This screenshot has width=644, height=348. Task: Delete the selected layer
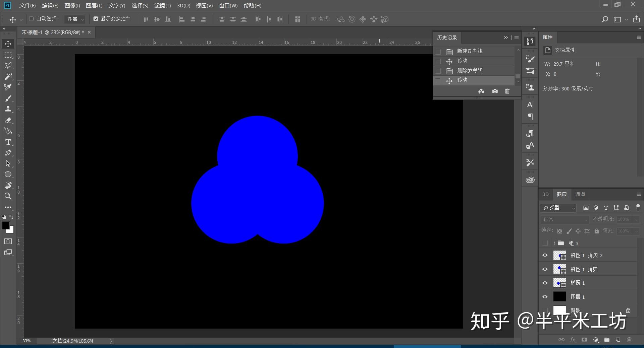[x=629, y=340]
